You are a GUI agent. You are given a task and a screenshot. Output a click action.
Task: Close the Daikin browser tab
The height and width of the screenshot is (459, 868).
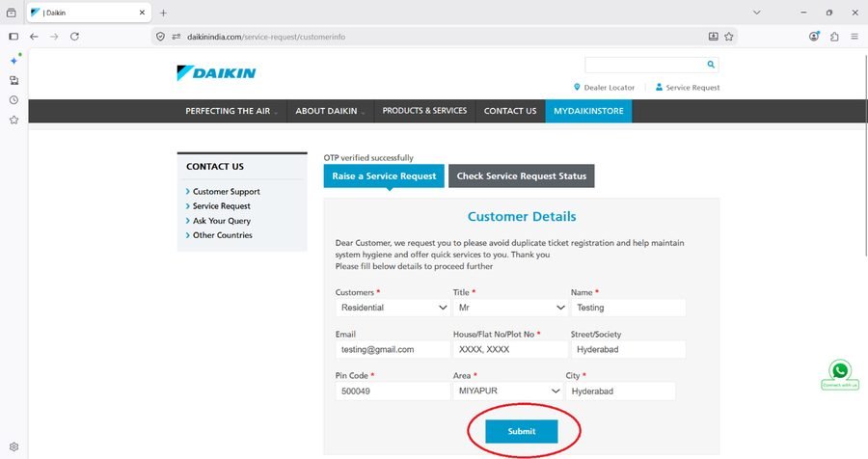(x=143, y=13)
